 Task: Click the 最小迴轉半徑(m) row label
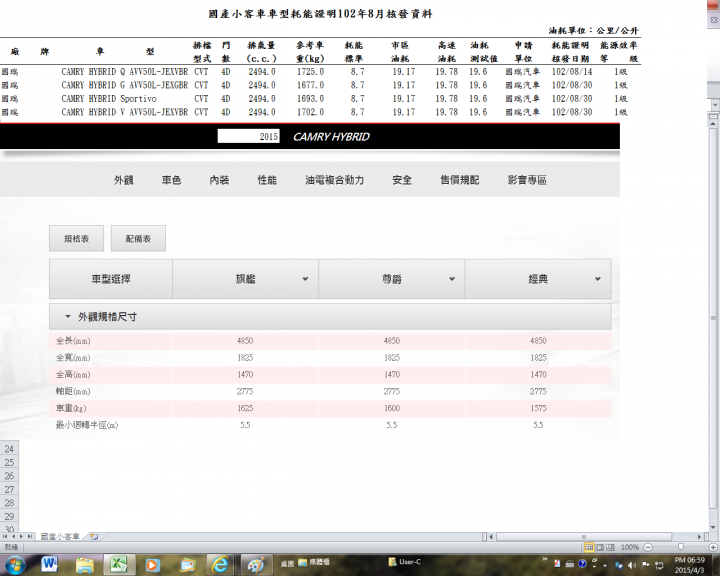(87, 425)
